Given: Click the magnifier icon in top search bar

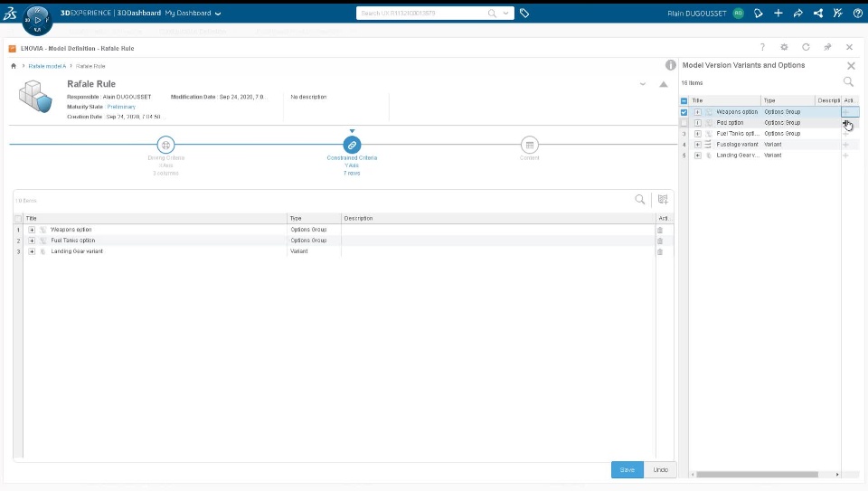Looking at the screenshot, I should (x=492, y=14).
